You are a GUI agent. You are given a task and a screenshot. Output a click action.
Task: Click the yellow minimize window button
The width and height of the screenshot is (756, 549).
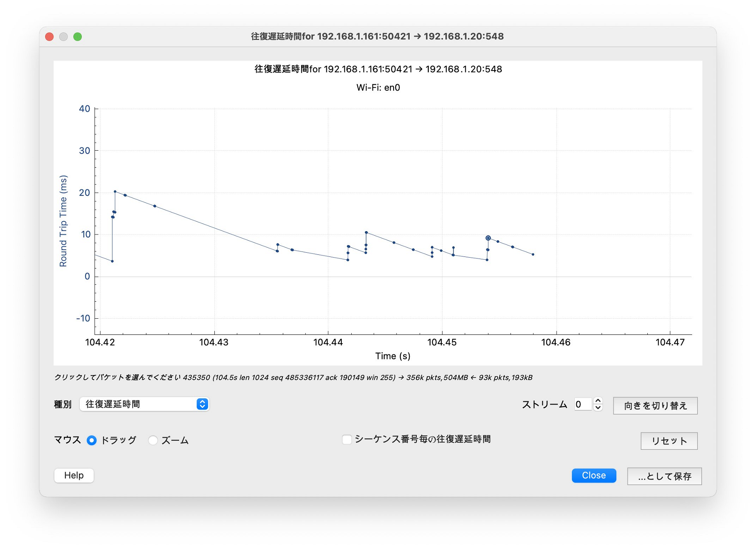click(63, 37)
